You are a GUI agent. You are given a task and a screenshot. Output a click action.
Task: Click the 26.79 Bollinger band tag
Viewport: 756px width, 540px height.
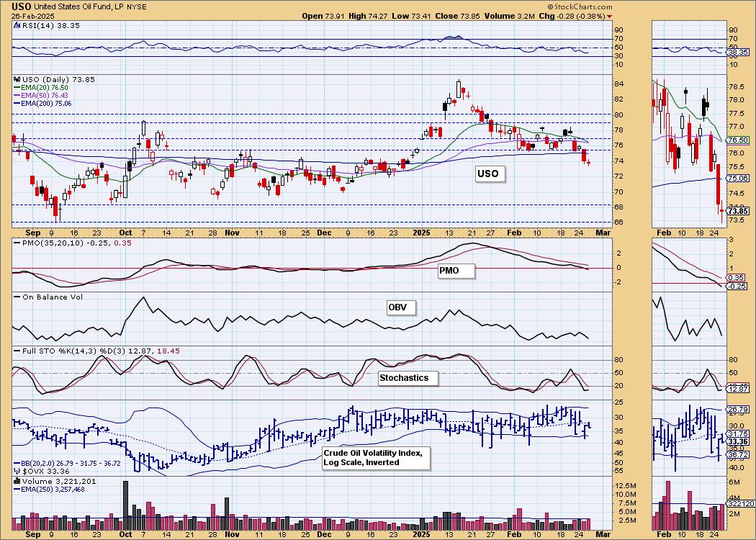pyautogui.click(x=738, y=410)
